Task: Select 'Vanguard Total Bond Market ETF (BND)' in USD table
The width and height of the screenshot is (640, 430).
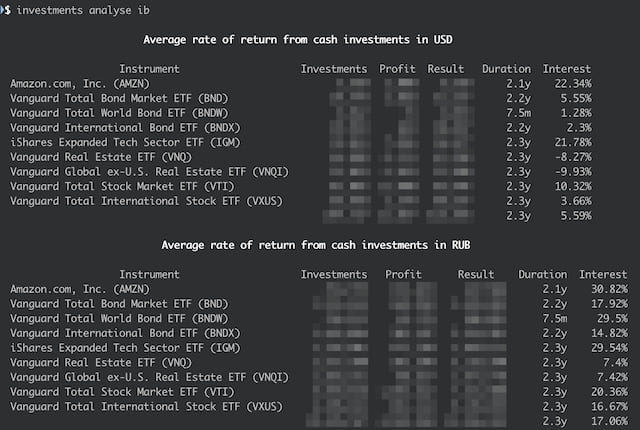Action: coord(119,98)
